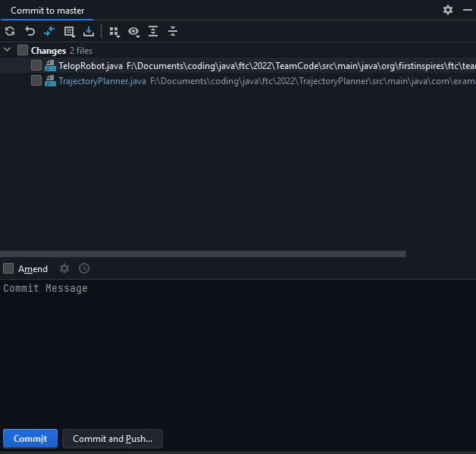
Task: Collapse the Changes node chevron
Action: click(8, 50)
